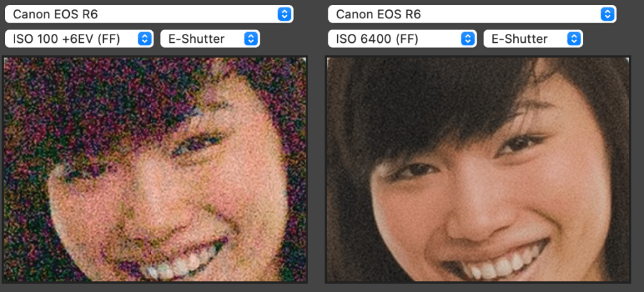Click the blue arrows on left Canon EOS R6 selector

click(285, 14)
